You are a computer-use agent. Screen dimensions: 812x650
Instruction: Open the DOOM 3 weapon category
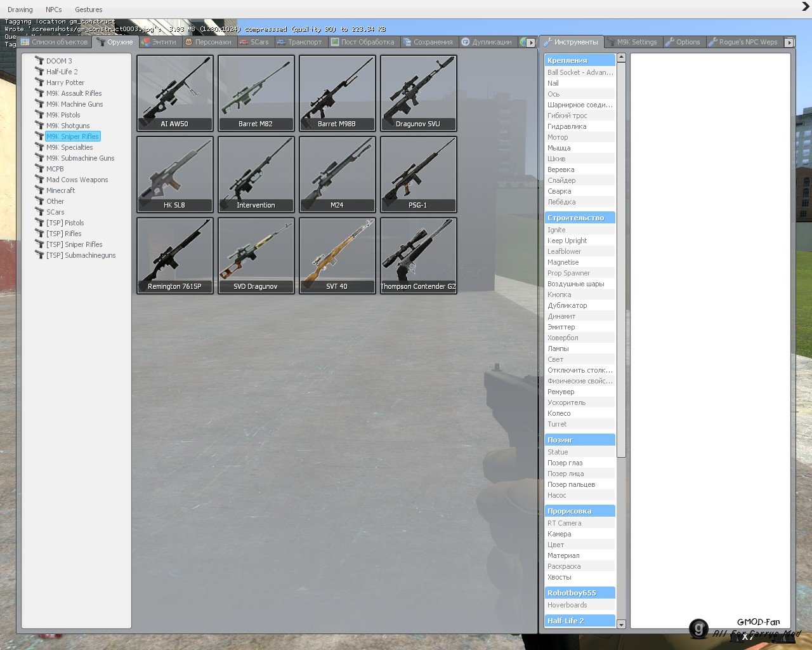tap(59, 61)
